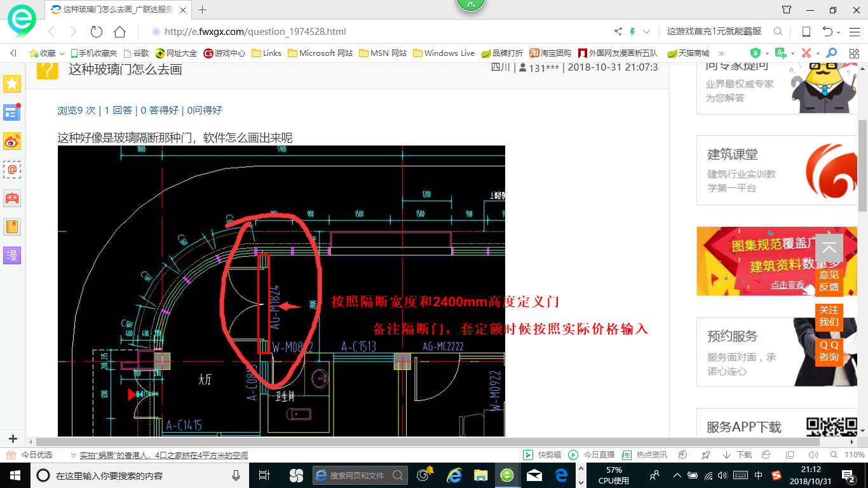Open the orange book reader sidebar icon
The width and height of the screenshot is (868, 488).
pos(12,227)
